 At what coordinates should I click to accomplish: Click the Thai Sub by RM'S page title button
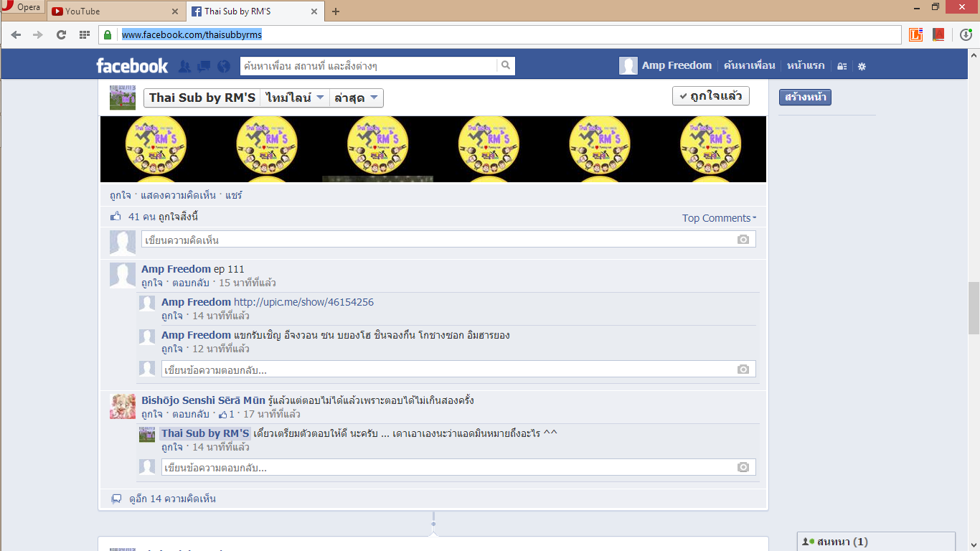pyautogui.click(x=202, y=98)
